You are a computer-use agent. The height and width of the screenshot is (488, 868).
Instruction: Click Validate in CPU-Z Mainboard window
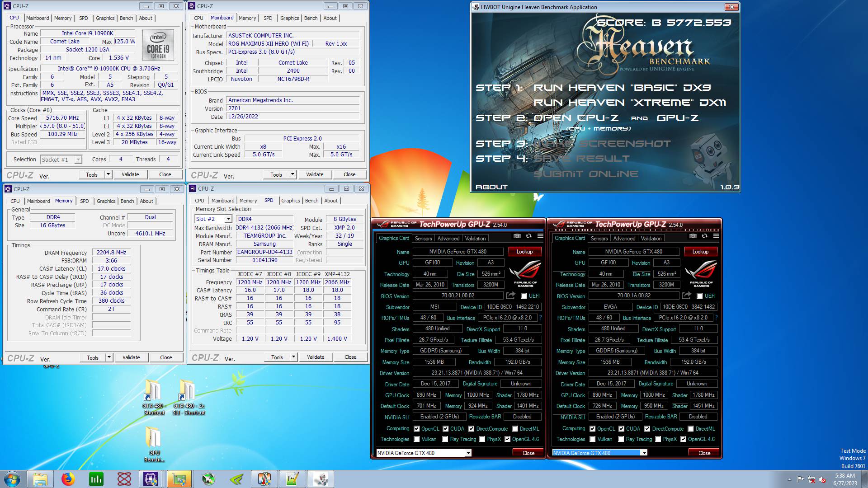[x=315, y=174]
